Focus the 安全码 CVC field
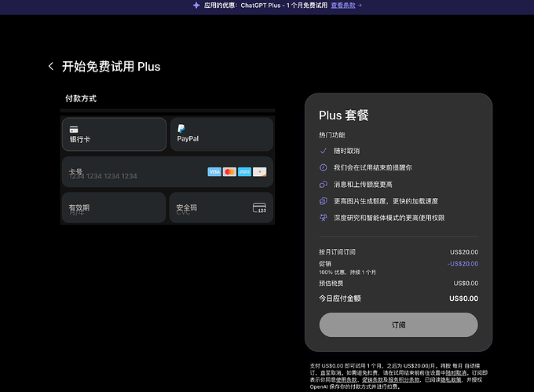Image resolution: width=534 pixels, height=392 pixels. [x=221, y=207]
